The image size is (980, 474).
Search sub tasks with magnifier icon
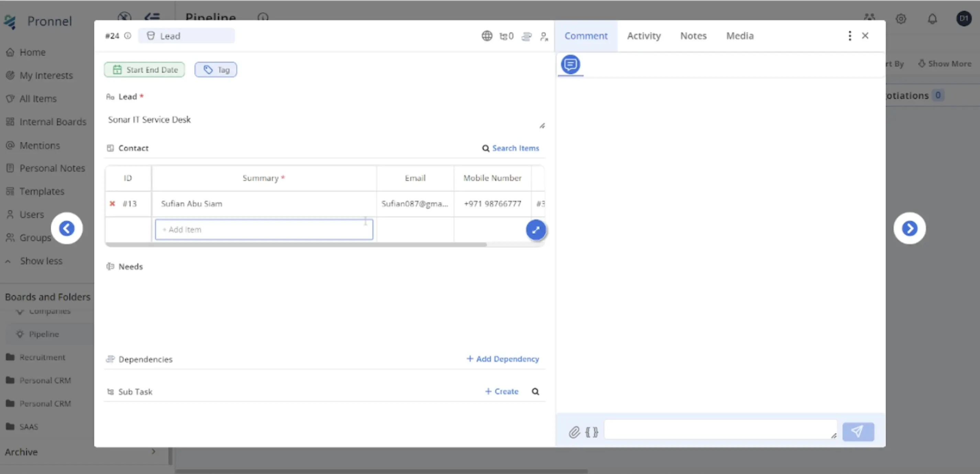point(535,392)
